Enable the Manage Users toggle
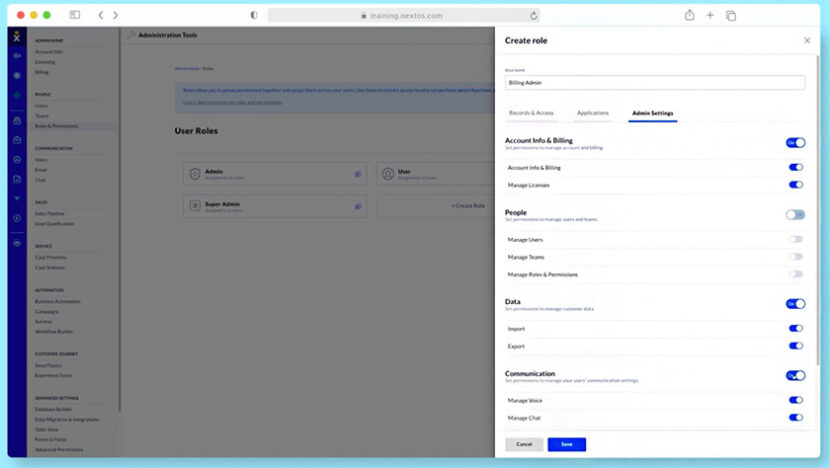830x468 pixels. [x=796, y=240]
